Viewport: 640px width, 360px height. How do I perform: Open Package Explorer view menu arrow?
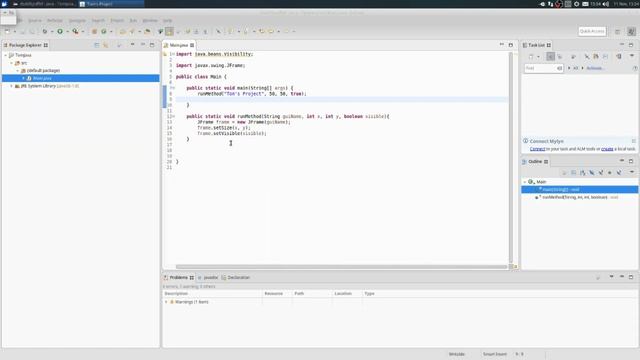click(132, 44)
